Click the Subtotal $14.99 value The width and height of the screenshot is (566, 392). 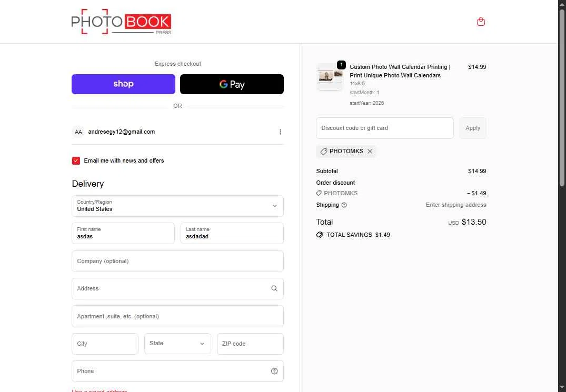coord(477,172)
